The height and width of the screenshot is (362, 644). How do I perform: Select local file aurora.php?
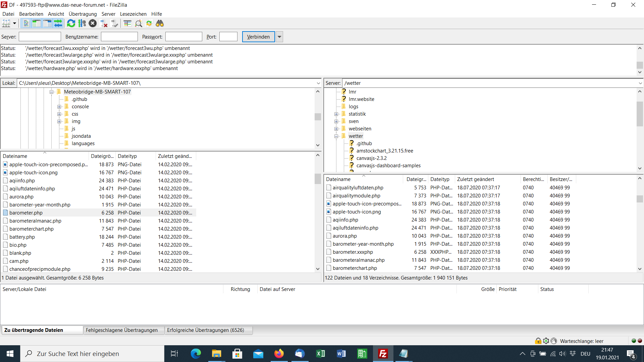point(99,197)
